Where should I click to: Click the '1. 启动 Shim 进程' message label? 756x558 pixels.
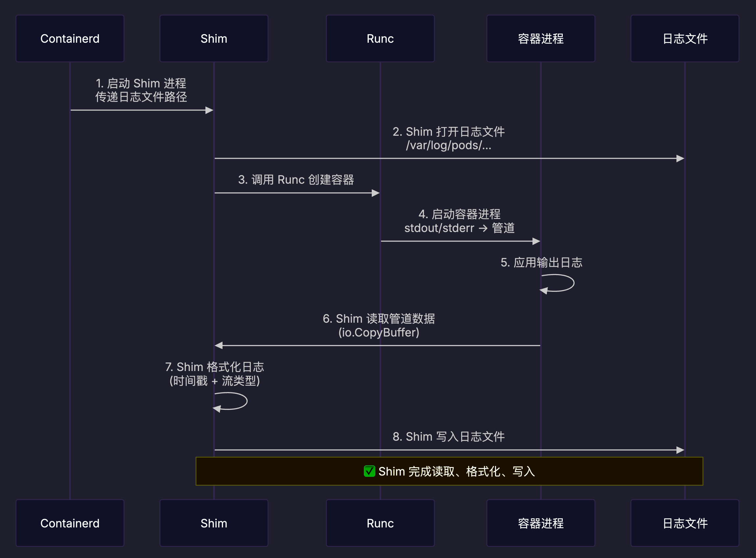pos(141,83)
